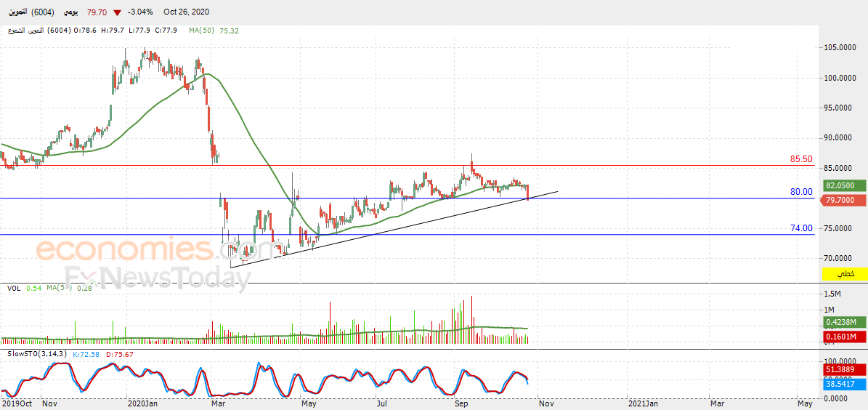
Task: Click the SlowSTO(3,14,3) indicator label
Action: [x=37, y=354]
